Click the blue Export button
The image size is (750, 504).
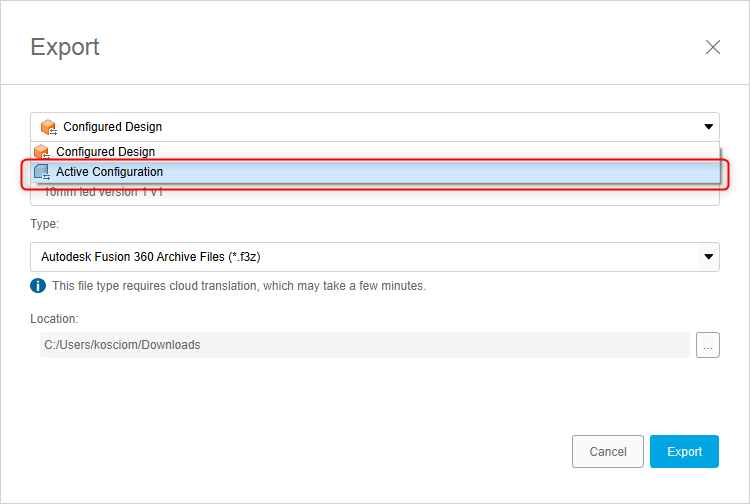684,451
